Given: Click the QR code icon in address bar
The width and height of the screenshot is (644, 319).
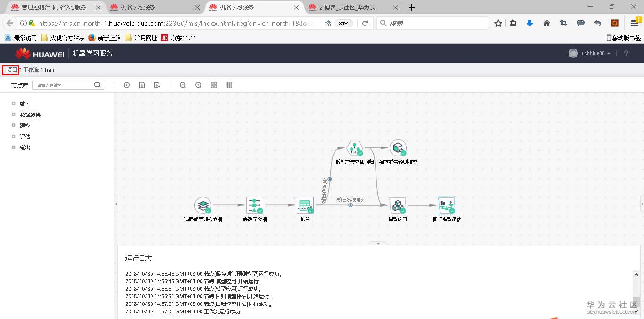Looking at the screenshot, I should 328,24.
